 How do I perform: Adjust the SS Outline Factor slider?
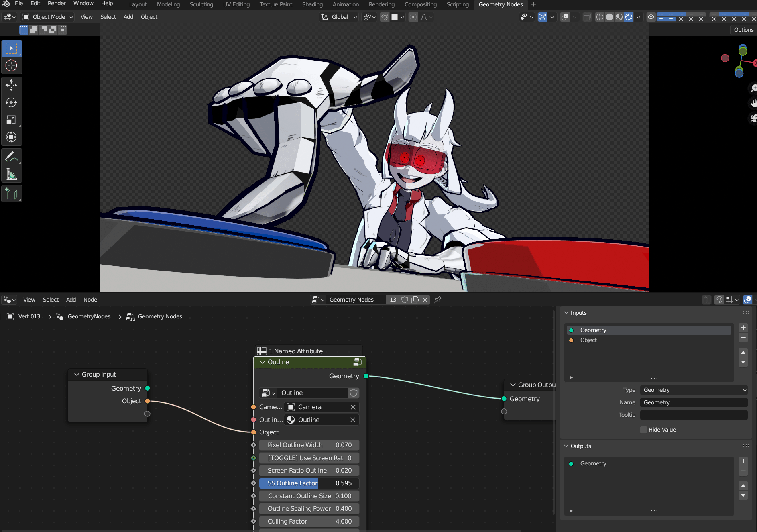(x=309, y=483)
